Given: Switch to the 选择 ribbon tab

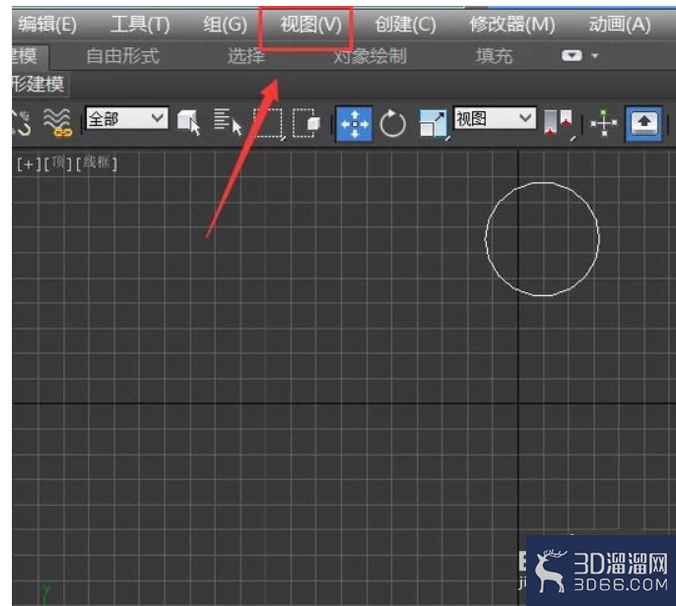Looking at the screenshot, I should point(246,56).
